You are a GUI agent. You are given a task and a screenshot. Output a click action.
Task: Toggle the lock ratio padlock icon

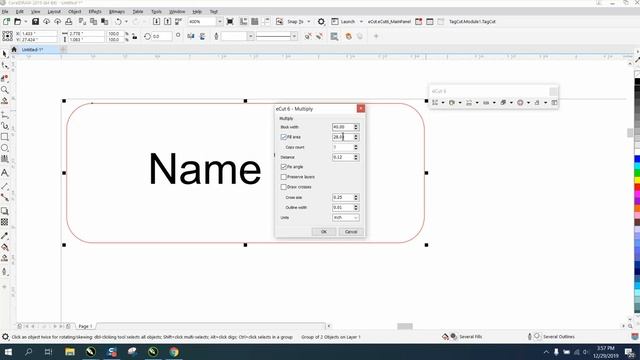(x=135, y=37)
